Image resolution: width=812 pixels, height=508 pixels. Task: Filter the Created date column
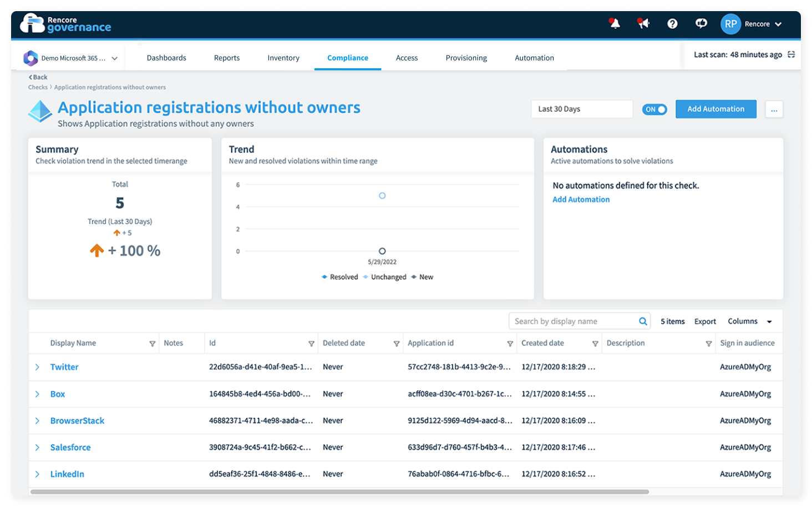tap(595, 344)
